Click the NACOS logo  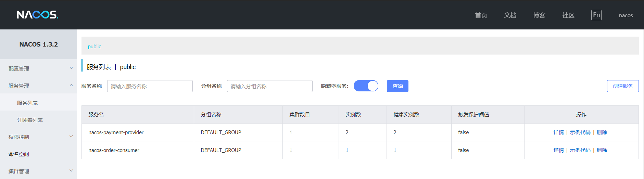(x=37, y=15)
